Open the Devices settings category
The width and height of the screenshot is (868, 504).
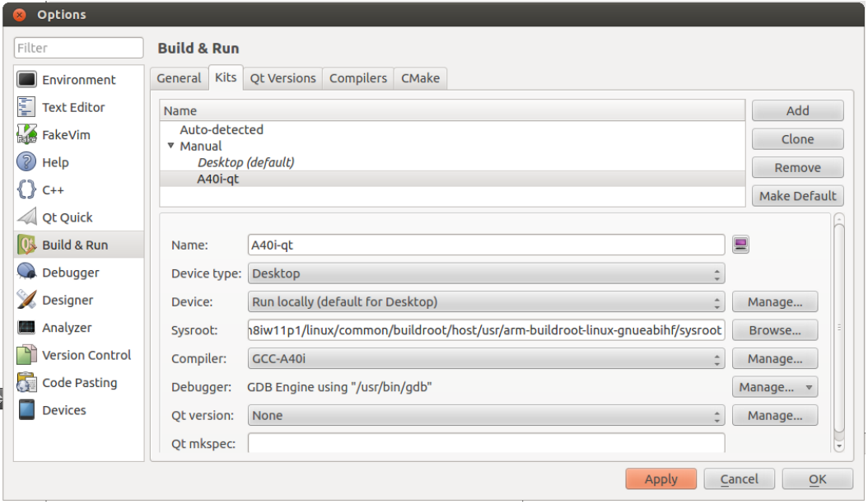click(63, 410)
